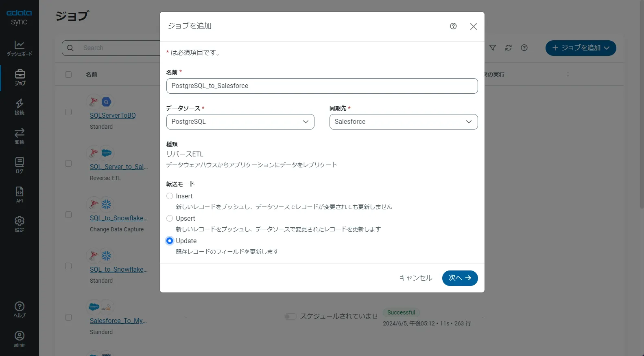Click SQL Server icon of SQLServerToBQ job

coord(94,101)
